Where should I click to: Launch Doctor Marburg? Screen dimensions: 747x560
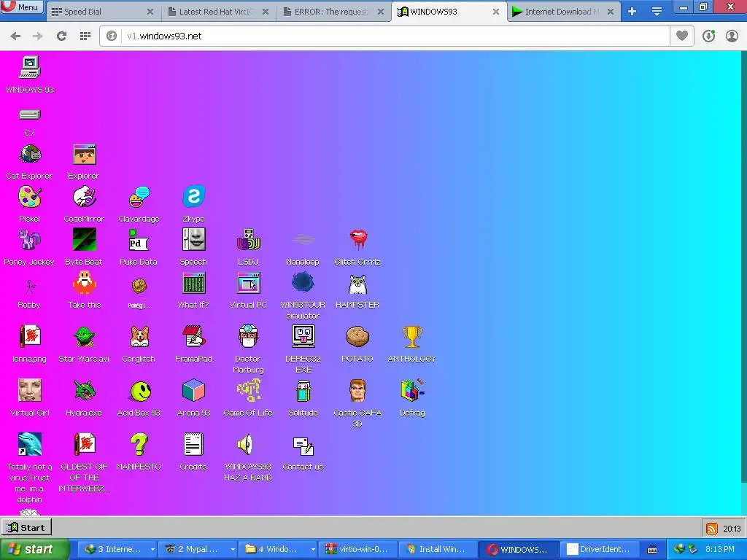248,336
